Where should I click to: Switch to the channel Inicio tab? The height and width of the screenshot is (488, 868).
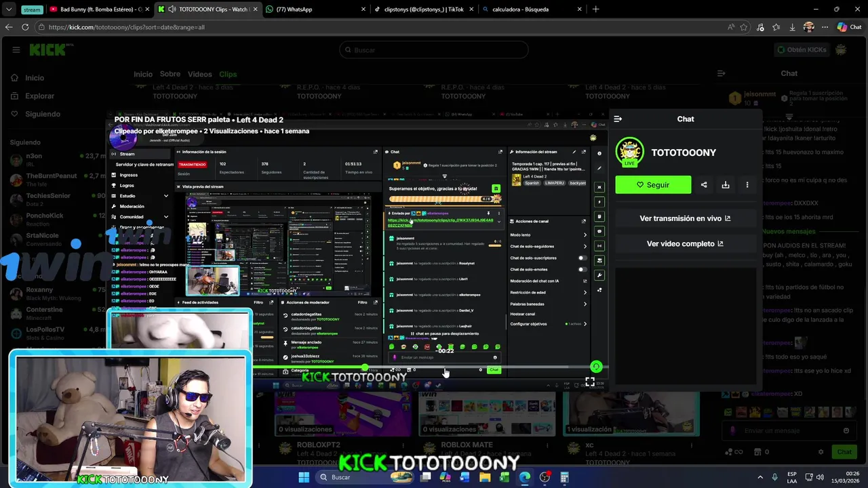pos(143,74)
